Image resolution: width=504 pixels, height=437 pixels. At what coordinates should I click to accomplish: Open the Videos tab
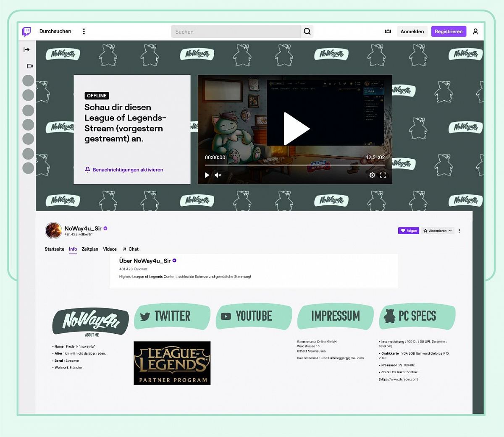pyautogui.click(x=110, y=249)
